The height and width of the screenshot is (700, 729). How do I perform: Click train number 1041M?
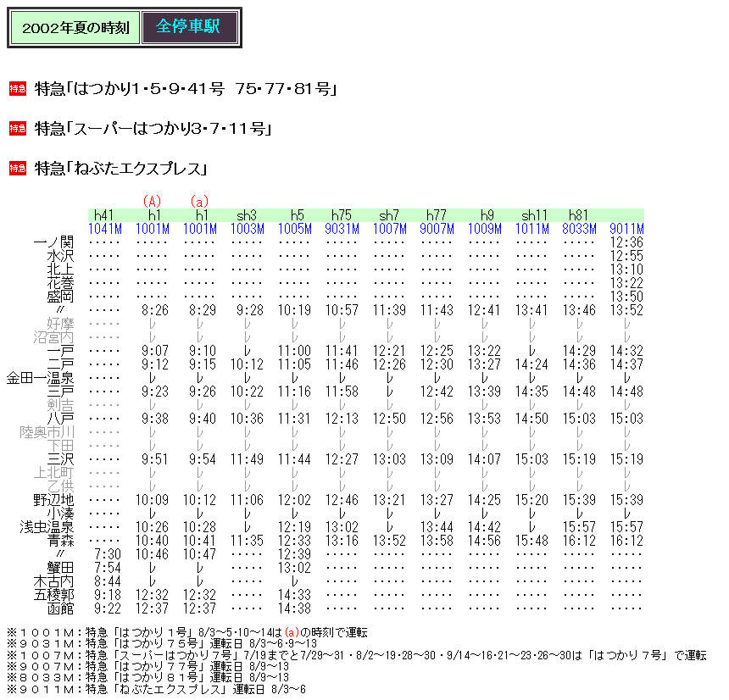click(105, 229)
